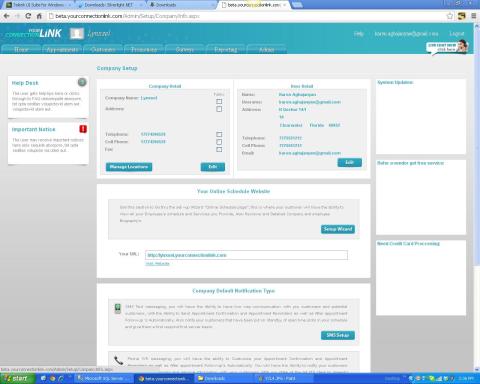Screen dimensions: 480x384
Task: Toggle the Telephone public checkbox
Action: 219,134
